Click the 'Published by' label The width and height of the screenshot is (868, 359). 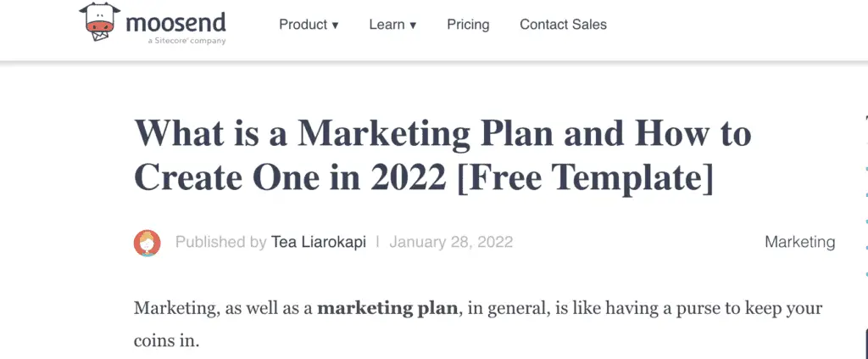[221, 242]
